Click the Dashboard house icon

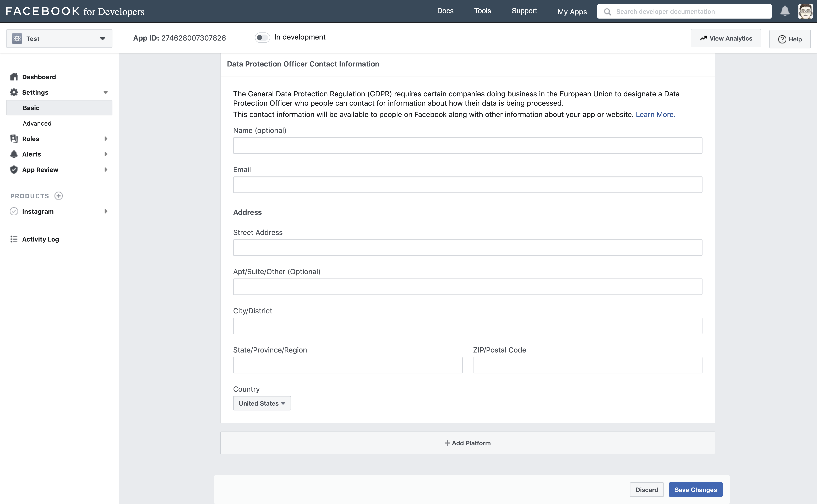click(14, 77)
